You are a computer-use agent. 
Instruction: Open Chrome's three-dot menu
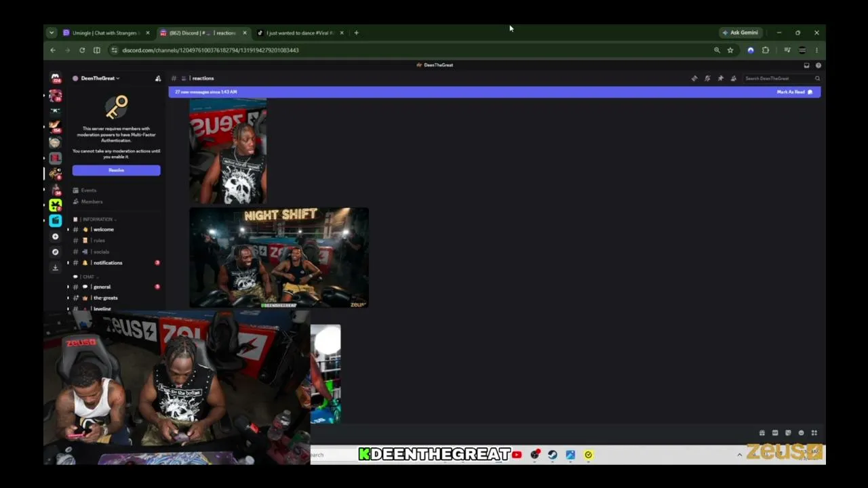(x=816, y=50)
